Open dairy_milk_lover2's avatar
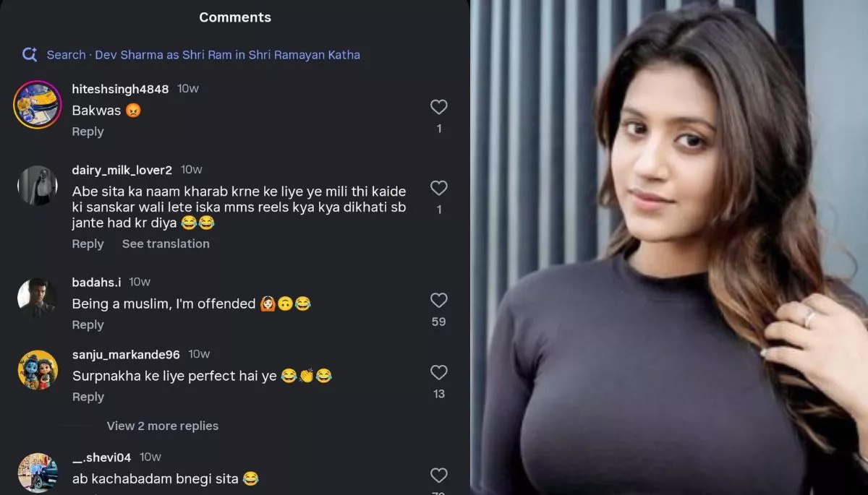This screenshot has height=495, width=868. coord(37,186)
